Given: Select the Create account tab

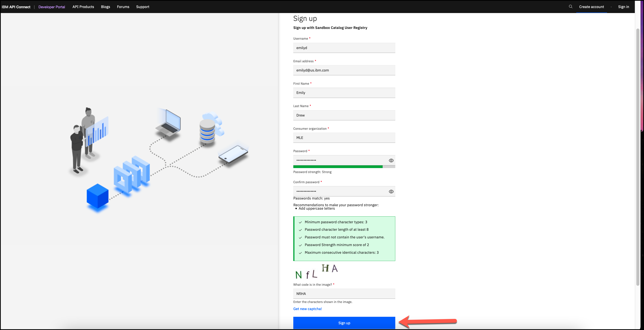Looking at the screenshot, I should click(591, 7).
